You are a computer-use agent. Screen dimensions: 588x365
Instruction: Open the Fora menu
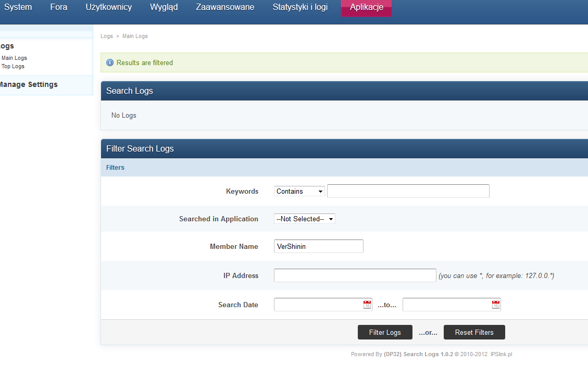point(59,7)
